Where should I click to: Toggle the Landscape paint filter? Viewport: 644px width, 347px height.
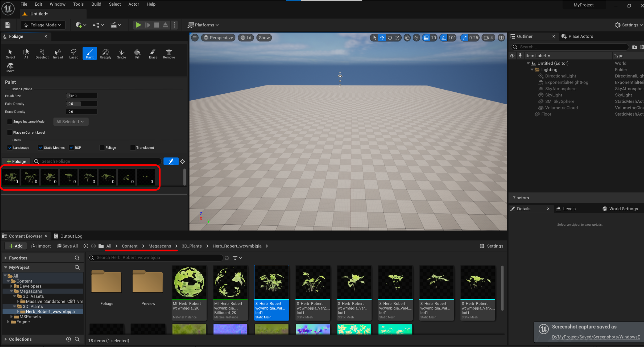9,147
